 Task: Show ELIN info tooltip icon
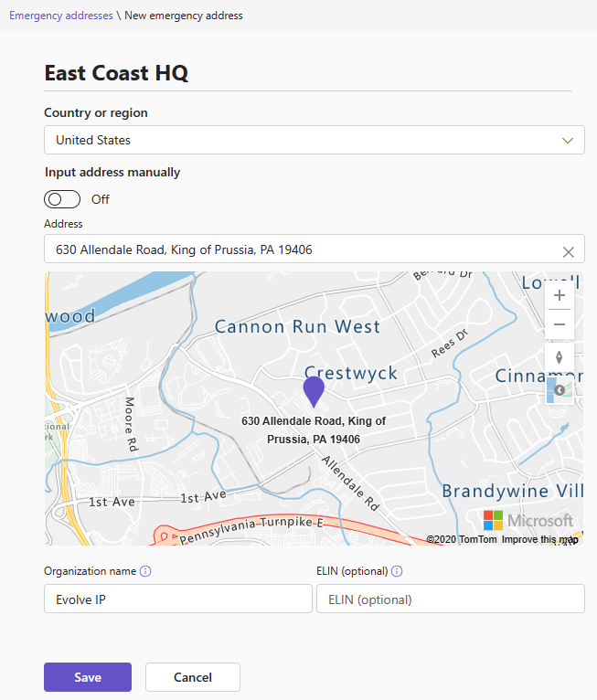pyautogui.click(x=397, y=571)
